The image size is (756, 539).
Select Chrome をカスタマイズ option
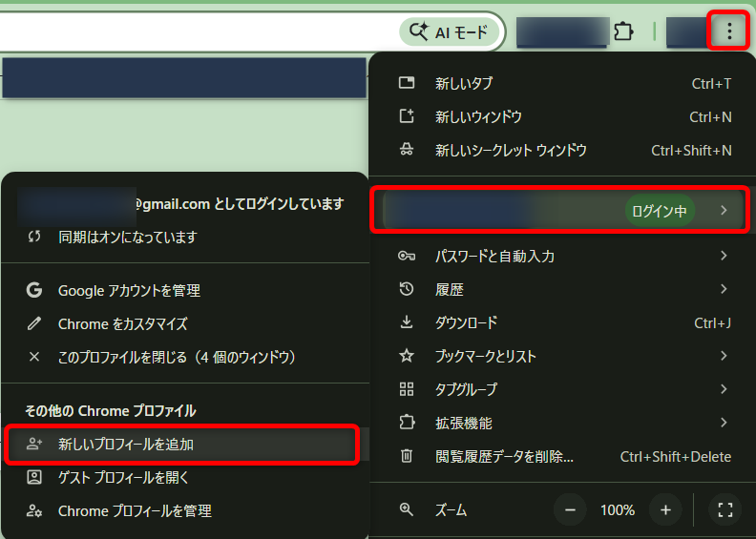[x=122, y=324]
